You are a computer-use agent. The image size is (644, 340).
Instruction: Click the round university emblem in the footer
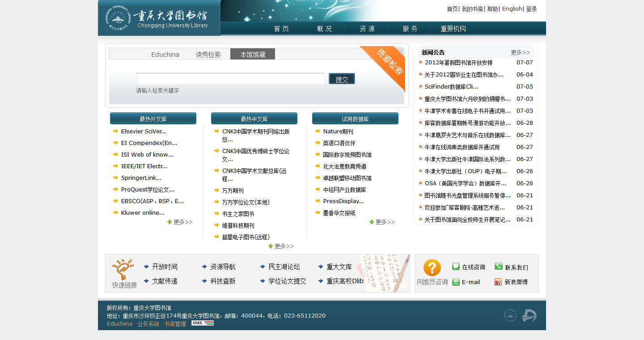pos(510,315)
